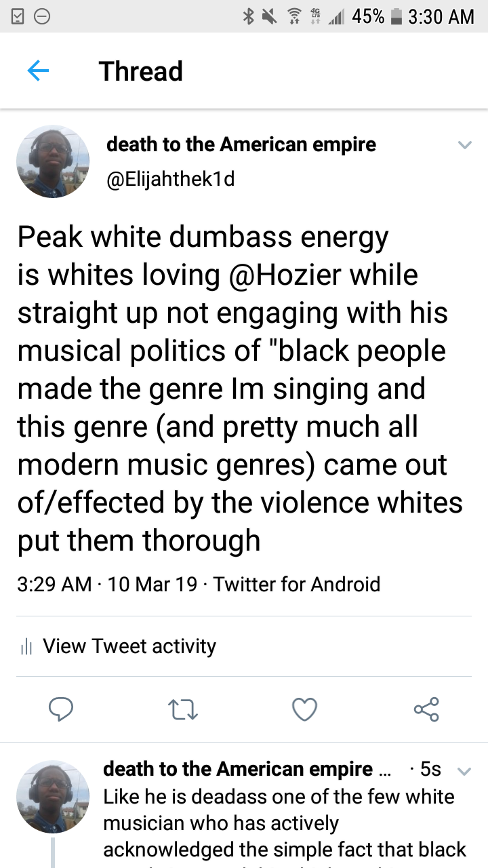Reply using the speech bubble icon
The height and width of the screenshot is (868, 488).
point(61,709)
